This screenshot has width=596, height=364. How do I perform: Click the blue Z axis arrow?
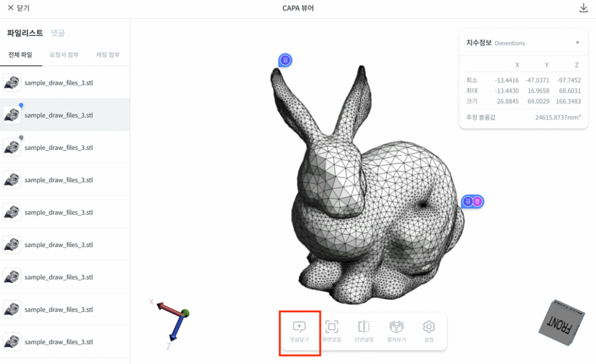pos(176,327)
